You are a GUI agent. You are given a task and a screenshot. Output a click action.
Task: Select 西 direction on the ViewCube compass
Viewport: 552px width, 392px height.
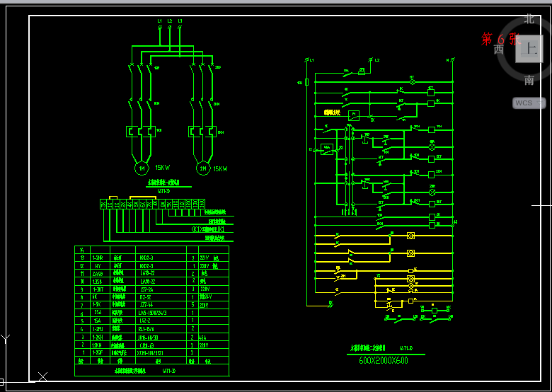498,50
